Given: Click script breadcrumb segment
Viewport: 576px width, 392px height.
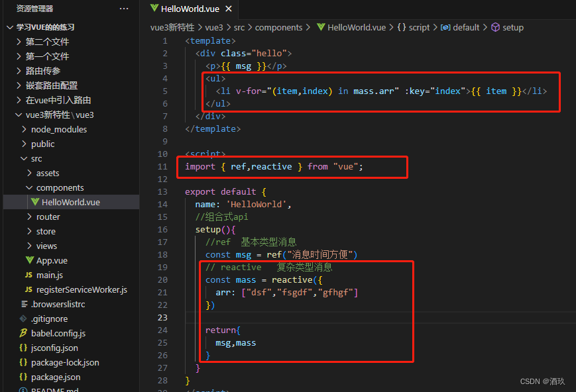Looking at the screenshot, I should pos(419,28).
